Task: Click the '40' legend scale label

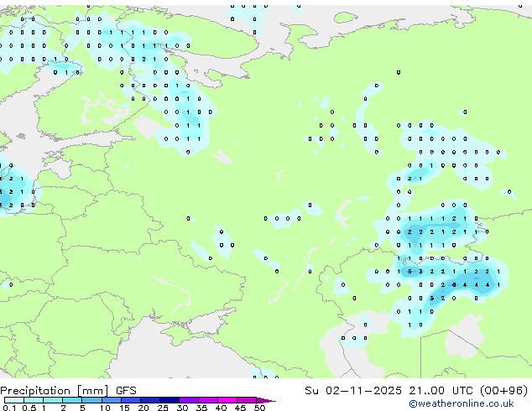Action: pyautogui.click(x=222, y=408)
